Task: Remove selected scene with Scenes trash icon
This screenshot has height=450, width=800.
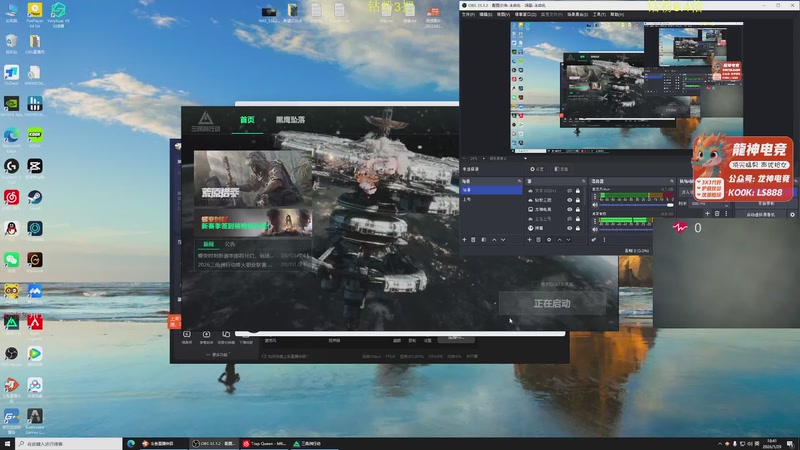Action: (x=473, y=240)
